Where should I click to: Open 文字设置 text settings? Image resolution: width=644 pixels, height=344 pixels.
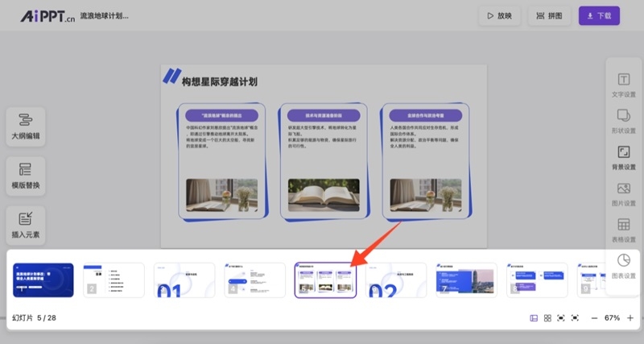click(623, 85)
